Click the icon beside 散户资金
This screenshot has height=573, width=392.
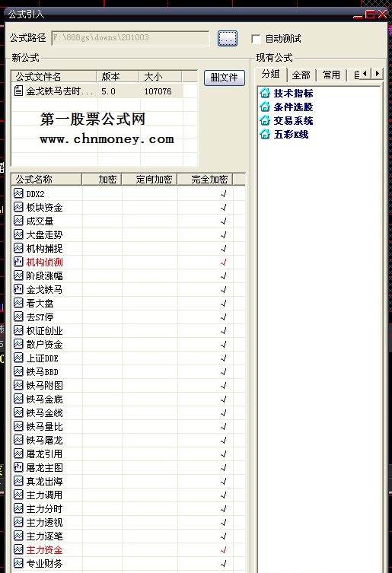coord(18,344)
